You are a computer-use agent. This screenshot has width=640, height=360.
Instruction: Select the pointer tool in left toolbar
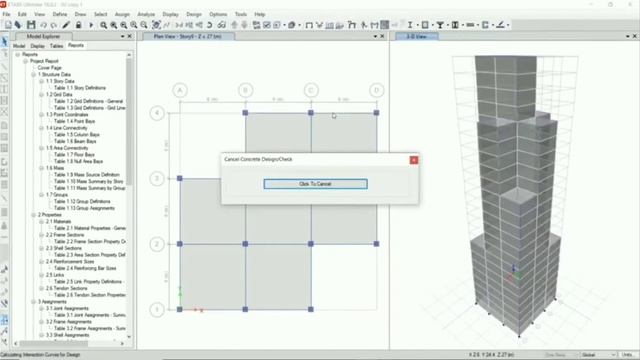click(x=4, y=42)
